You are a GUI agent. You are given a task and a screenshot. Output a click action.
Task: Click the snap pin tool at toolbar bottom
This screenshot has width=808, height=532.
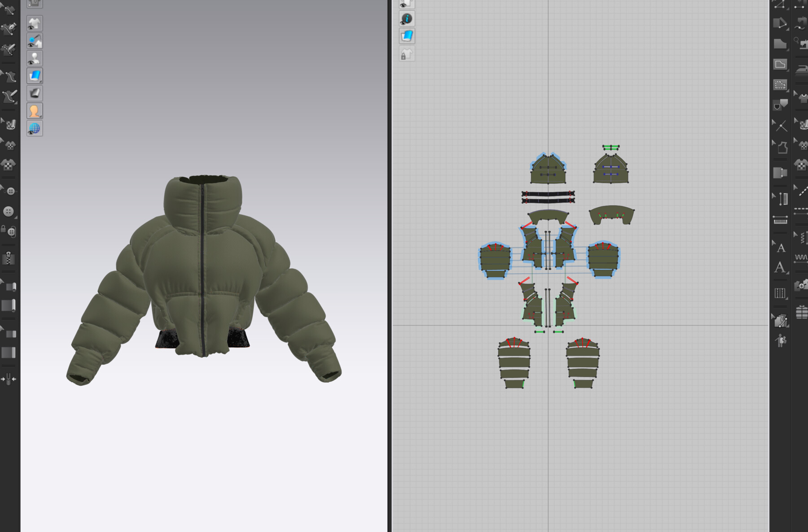coord(9,379)
